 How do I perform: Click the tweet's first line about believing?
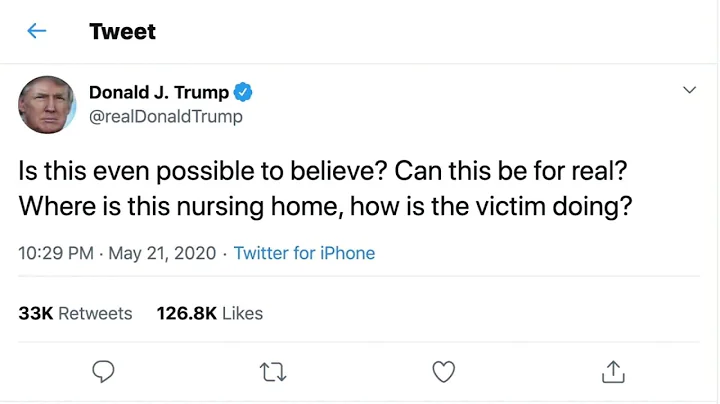click(322, 170)
